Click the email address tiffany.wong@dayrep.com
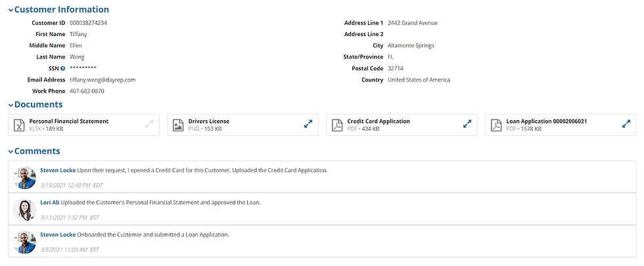Viewport: 644px width, 266px height. pyautogui.click(x=103, y=79)
